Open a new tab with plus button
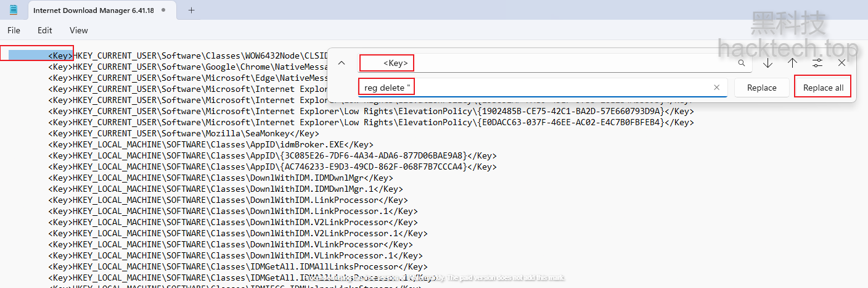Viewport: 868px width, 288px height. (x=191, y=10)
